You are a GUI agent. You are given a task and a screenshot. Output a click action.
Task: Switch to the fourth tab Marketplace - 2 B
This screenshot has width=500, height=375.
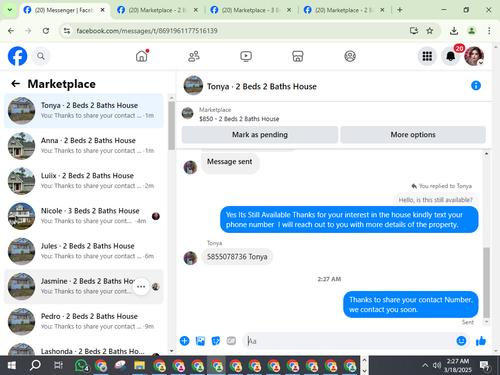click(344, 10)
